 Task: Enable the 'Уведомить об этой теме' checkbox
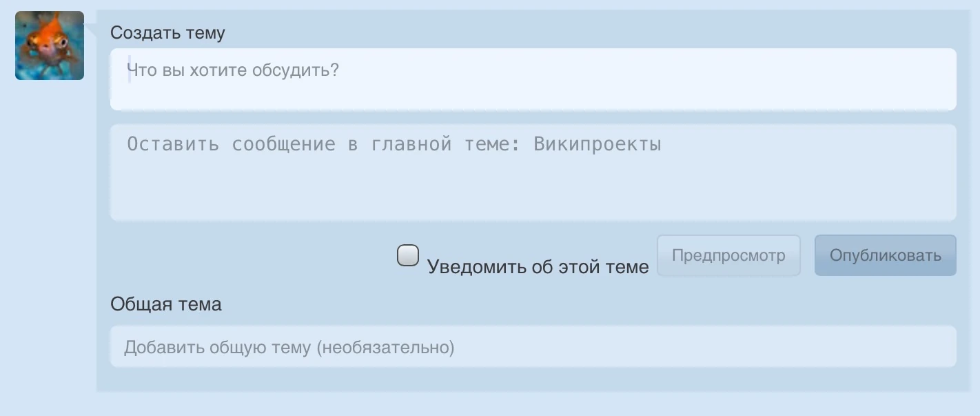pos(408,256)
